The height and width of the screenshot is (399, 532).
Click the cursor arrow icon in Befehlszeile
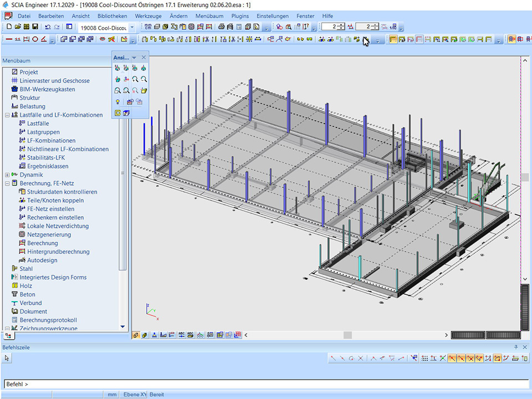[7, 359]
